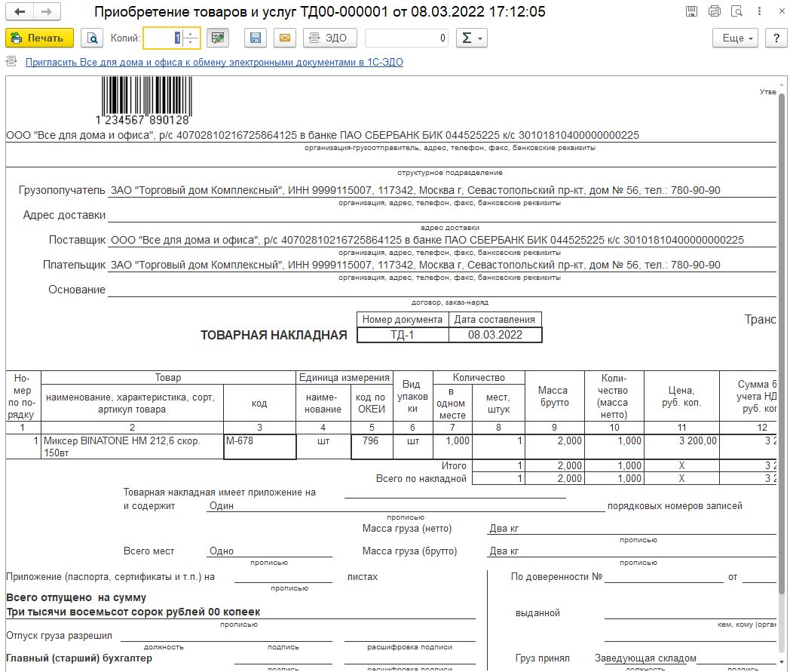The width and height of the screenshot is (790, 672).
Task: Send by email with the envelope icon
Action: click(285, 38)
